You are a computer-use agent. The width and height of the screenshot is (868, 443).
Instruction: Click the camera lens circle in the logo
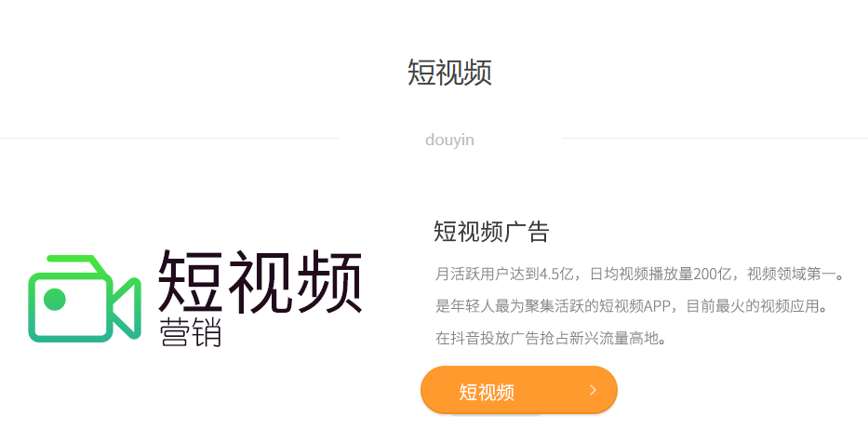pos(55,300)
